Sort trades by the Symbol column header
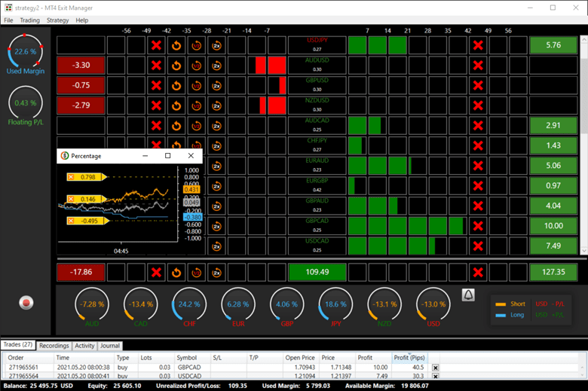This screenshot has width=588, height=391. point(192,358)
